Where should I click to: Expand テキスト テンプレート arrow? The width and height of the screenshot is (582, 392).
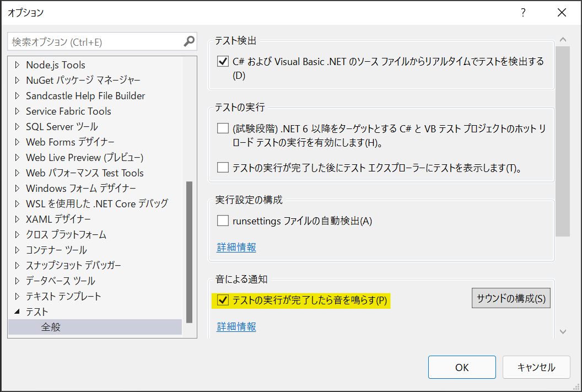[17, 296]
